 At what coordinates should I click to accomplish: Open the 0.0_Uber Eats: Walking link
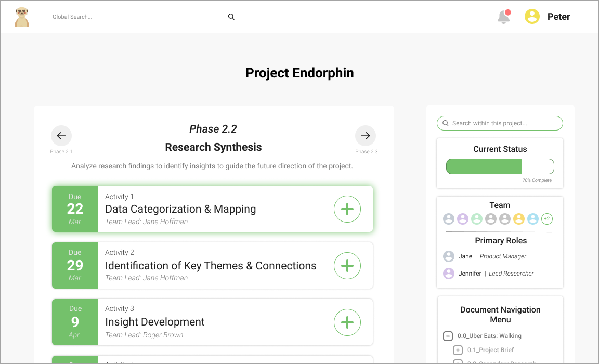(489, 336)
